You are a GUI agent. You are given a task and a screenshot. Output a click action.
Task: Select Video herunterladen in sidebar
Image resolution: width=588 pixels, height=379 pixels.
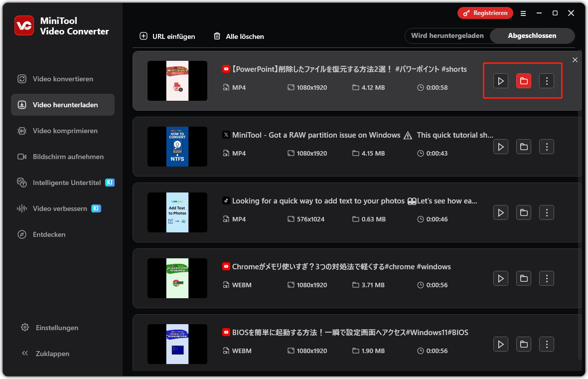63,105
